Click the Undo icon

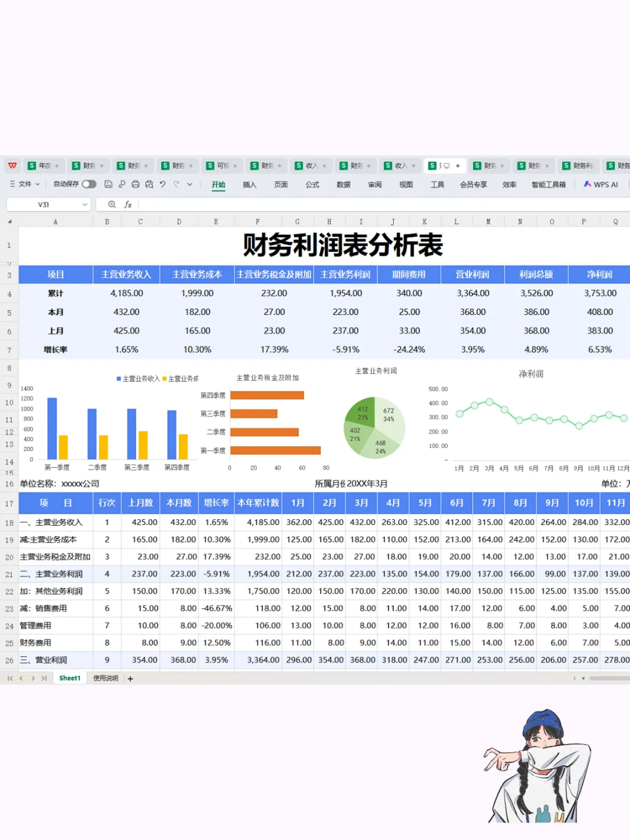point(163,184)
